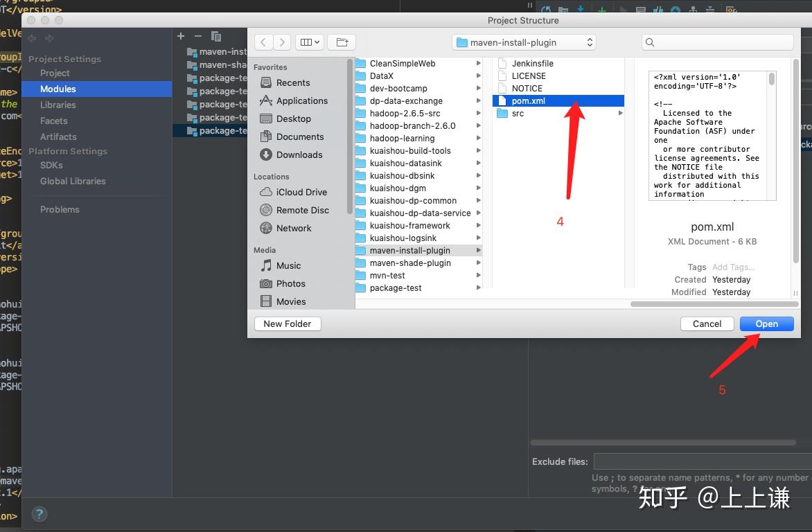Viewport: 812px width, 532px height.
Task: Navigate back in the file browser
Action: point(263,42)
